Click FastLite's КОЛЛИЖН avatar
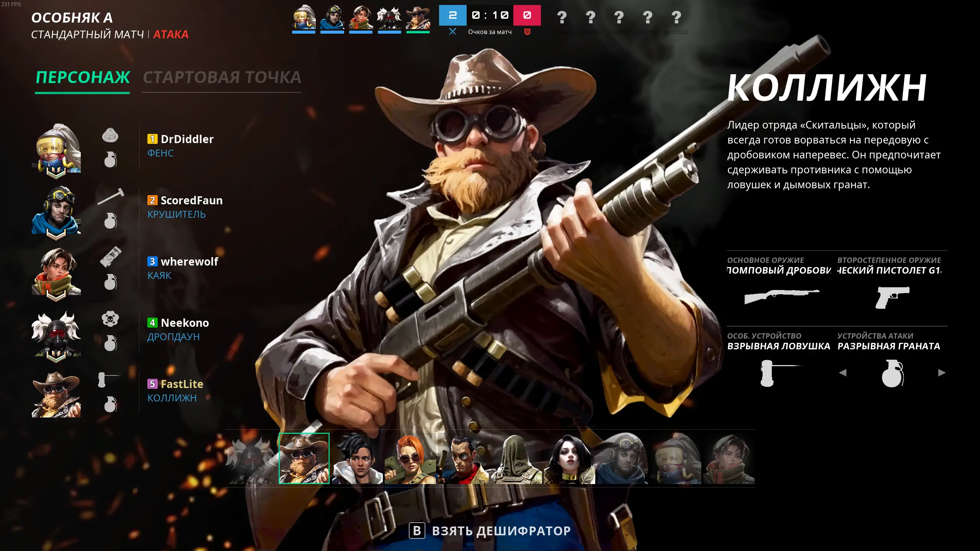Screen dimensions: 980x551 click(56, 394)
